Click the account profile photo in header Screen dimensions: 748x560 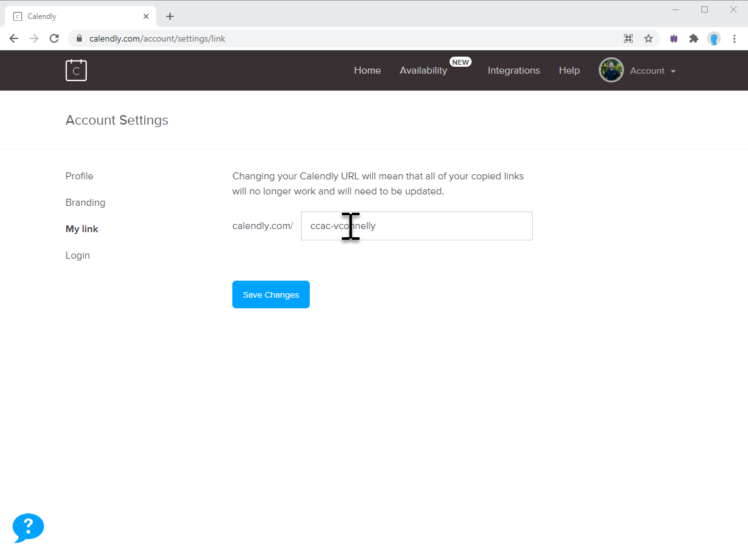tap(611, 70)
